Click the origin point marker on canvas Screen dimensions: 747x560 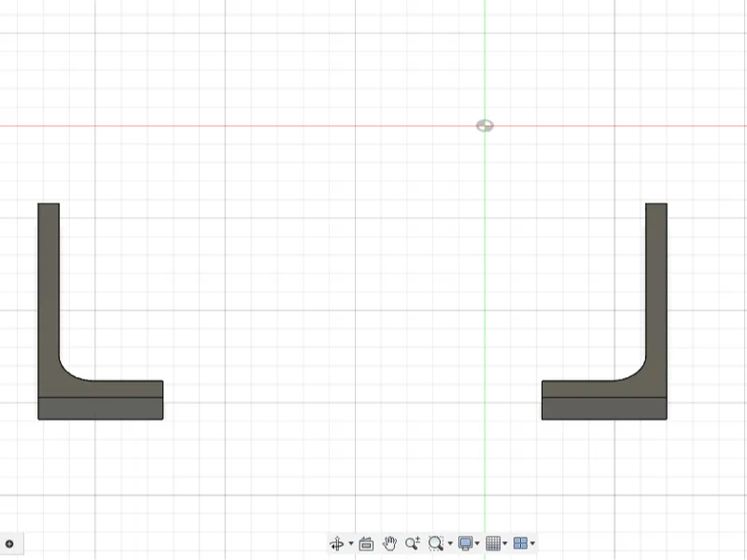pos(485,126)
